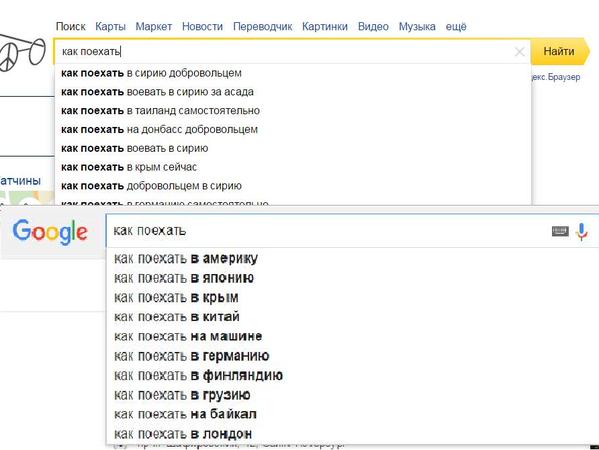
Task: Select Google suggestion 'как поехать в крым'
Action: click(x=352, y=298)
